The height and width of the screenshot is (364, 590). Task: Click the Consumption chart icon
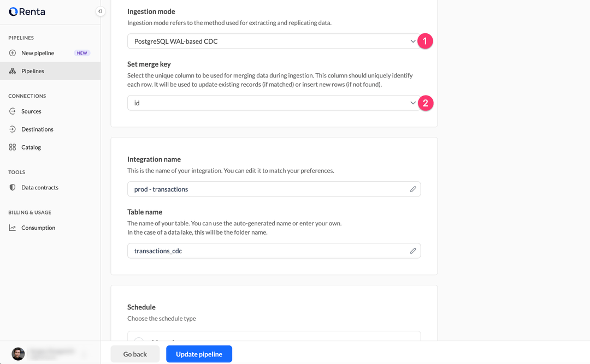13,228
